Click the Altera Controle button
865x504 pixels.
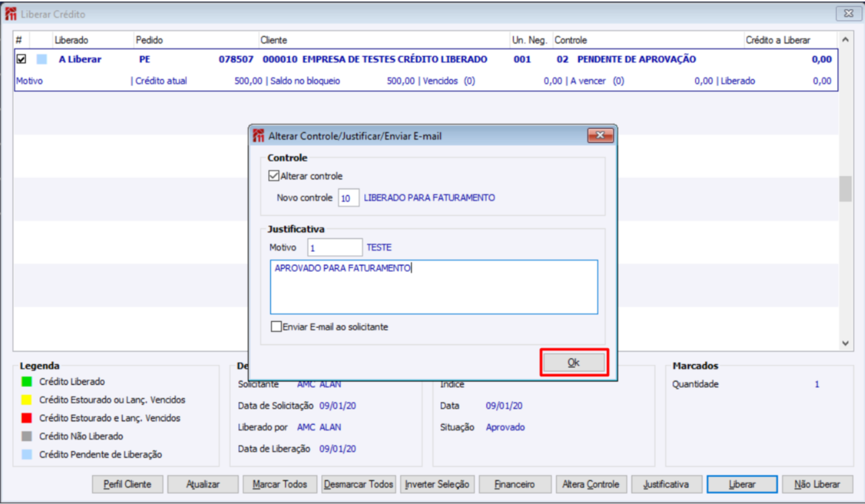coord(591,485)
